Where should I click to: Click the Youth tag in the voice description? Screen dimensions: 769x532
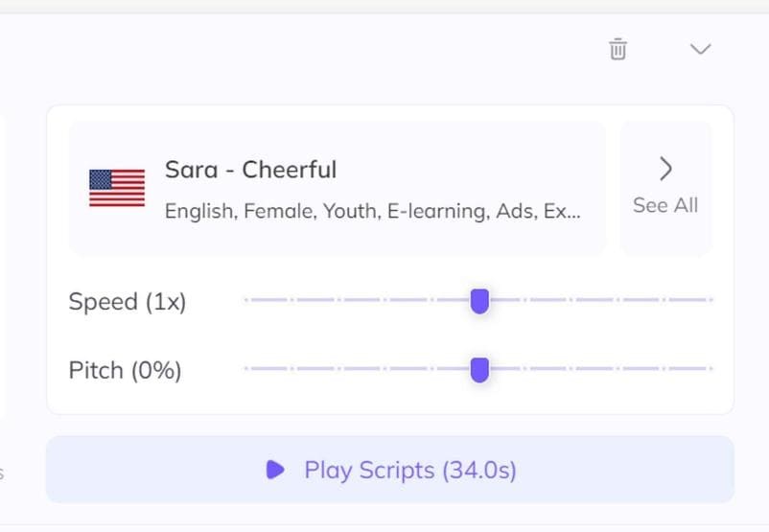click(x=352, y=211)
